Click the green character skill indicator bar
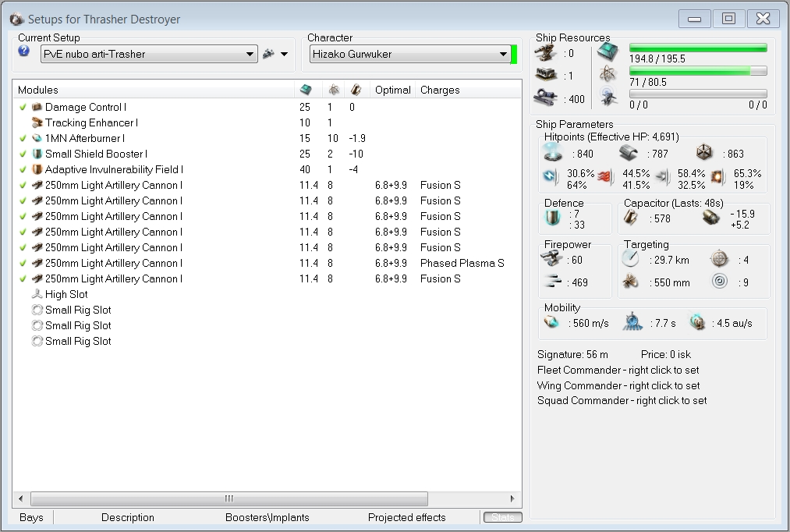 coord(514,54)
